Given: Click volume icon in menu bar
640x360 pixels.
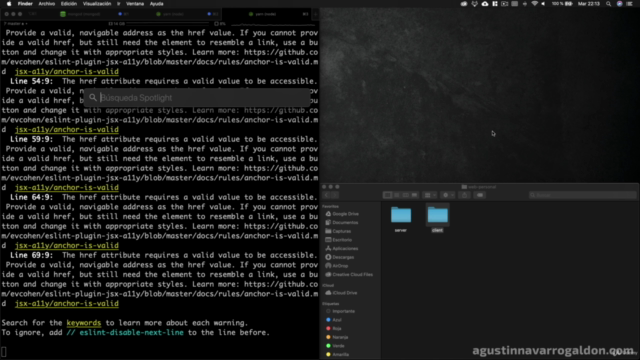Looking at the screenshot, I should click(543, 4).
